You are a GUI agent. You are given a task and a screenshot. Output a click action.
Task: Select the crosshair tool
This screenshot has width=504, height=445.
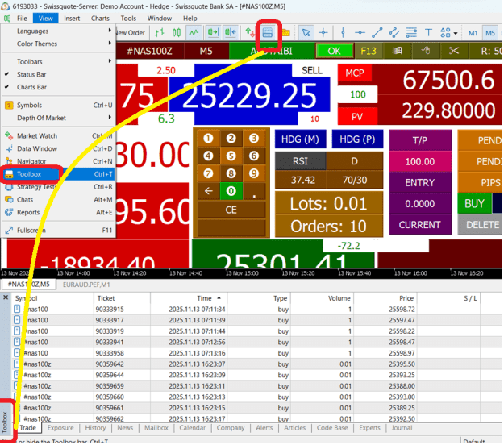(323, 32)
